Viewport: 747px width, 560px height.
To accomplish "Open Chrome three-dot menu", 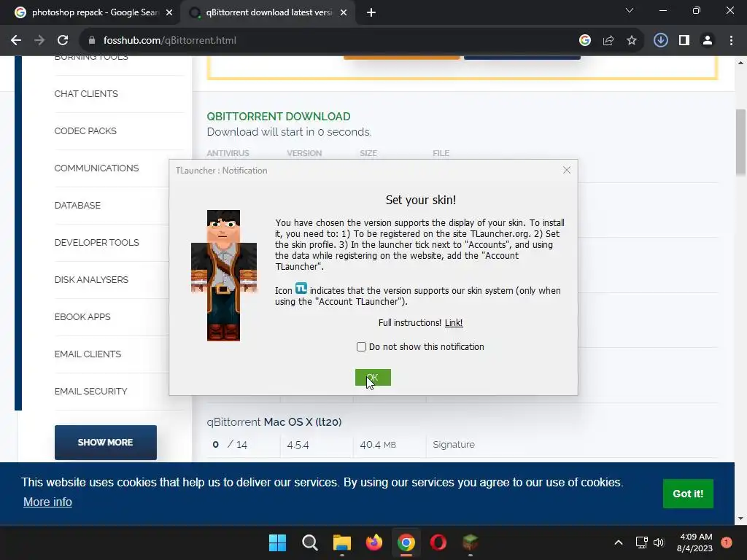I will point(731,41).
